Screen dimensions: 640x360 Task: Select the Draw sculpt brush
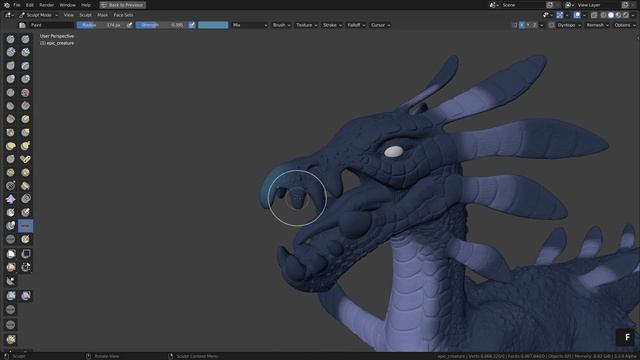(x=11, y=39)
